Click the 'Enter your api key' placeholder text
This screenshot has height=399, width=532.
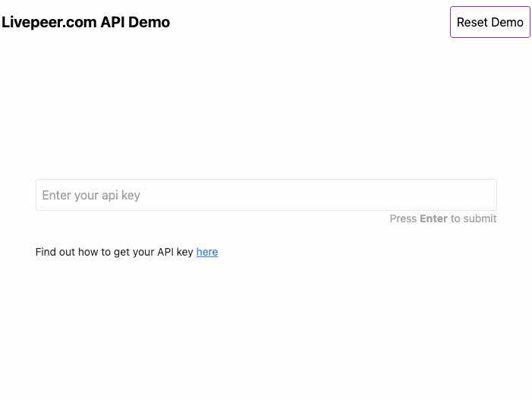[x=91, y=195]
